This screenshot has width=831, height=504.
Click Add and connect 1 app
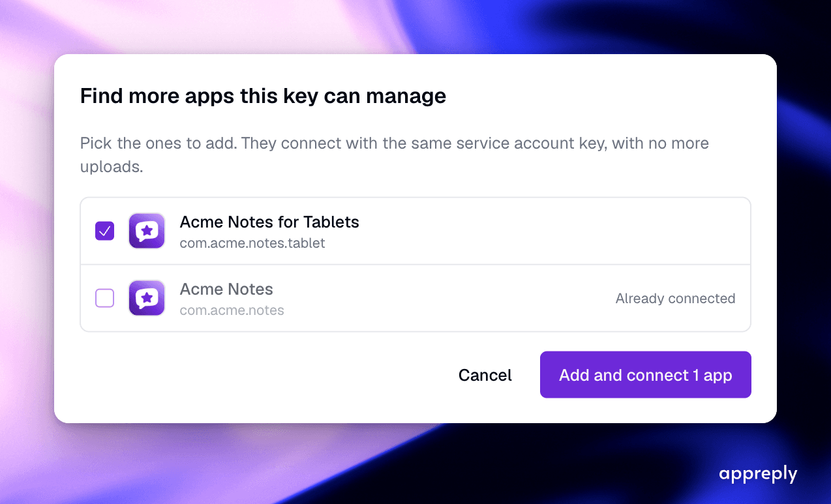[646, 375]
